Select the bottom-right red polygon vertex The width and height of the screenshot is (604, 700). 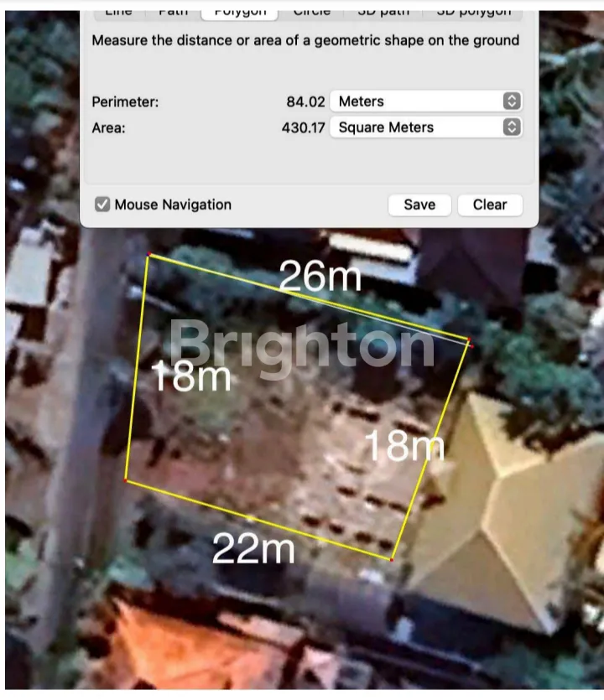click(x=392, y=558)
